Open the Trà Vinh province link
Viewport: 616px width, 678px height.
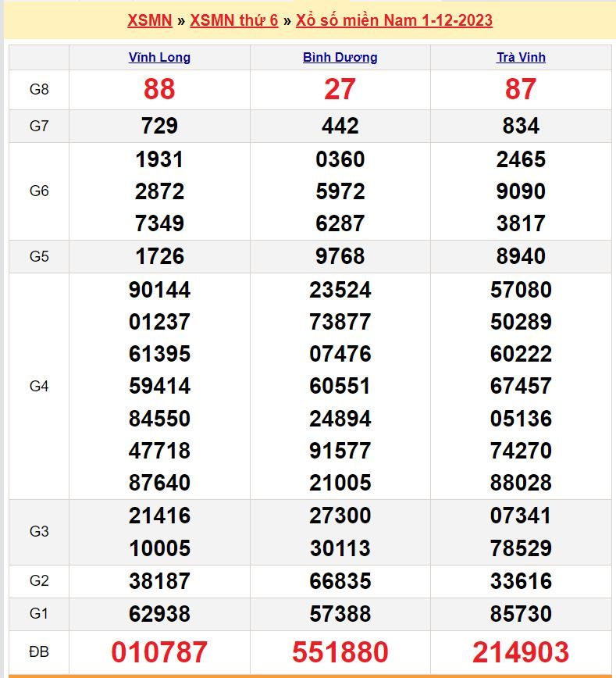tap(521, 57)
